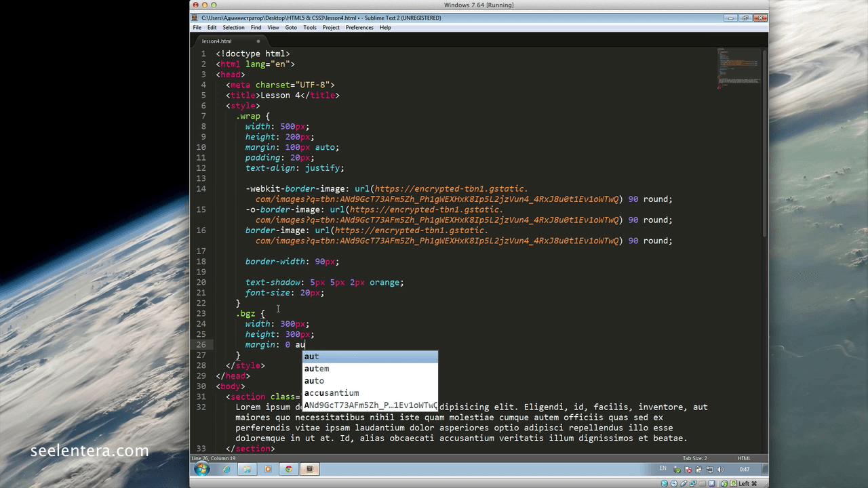Open the Edit menu
Image resolution: width=868 pixels, height=488 pixels.
pos(212,28)
